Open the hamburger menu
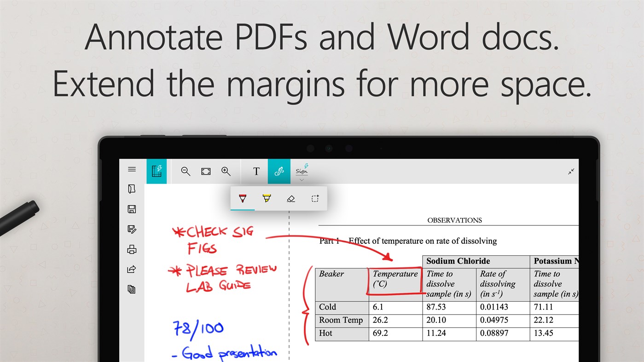 coord(132,169)
